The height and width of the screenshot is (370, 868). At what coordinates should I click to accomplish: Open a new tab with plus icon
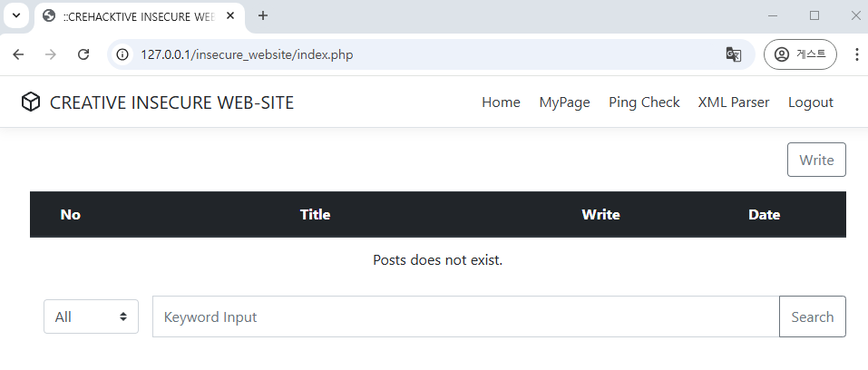(263, 15)
